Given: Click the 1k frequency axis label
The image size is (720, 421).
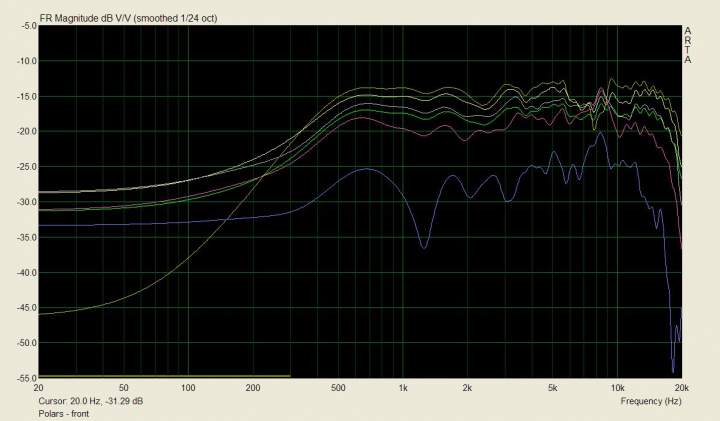Looking at the screenshot, I should (x=403, y=386).
